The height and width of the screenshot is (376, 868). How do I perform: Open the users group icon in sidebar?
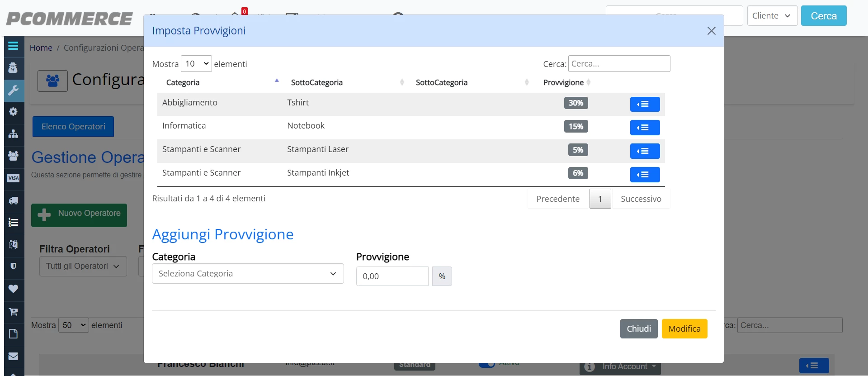[x=13, y=156]
